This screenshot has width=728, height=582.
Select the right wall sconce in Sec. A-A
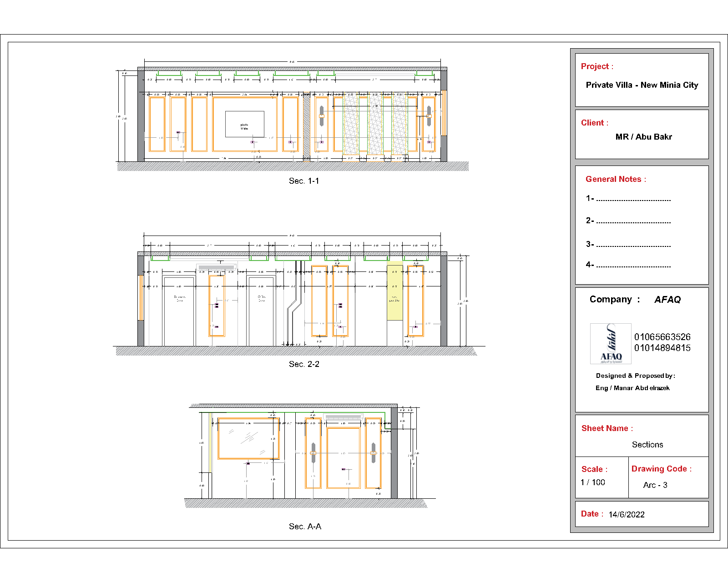click(x=373, y=453)
